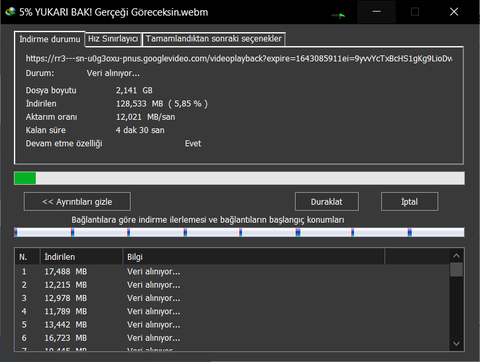Open the Hız Sınırlayıcı tab
The image size is (480, 362).
coord(113,39)
